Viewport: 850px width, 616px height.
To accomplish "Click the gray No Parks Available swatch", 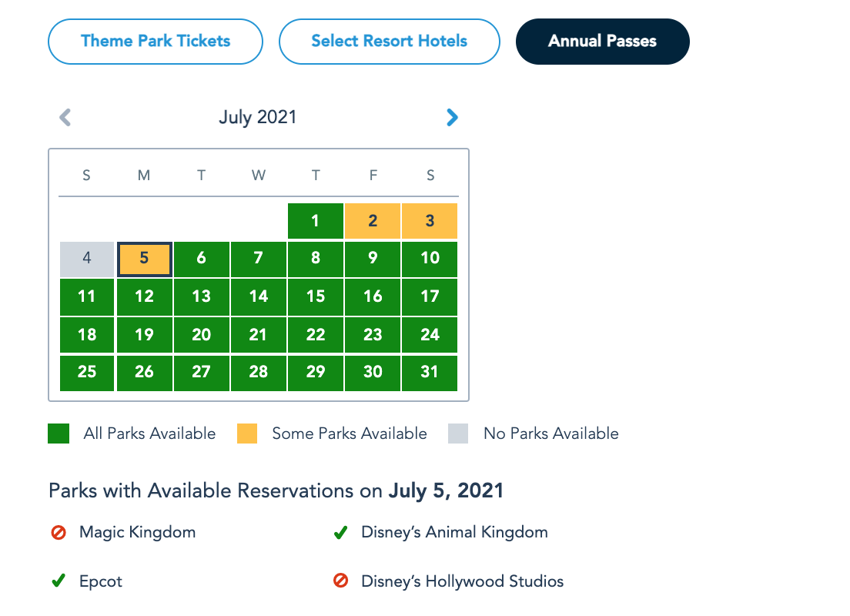I will 458,434.
